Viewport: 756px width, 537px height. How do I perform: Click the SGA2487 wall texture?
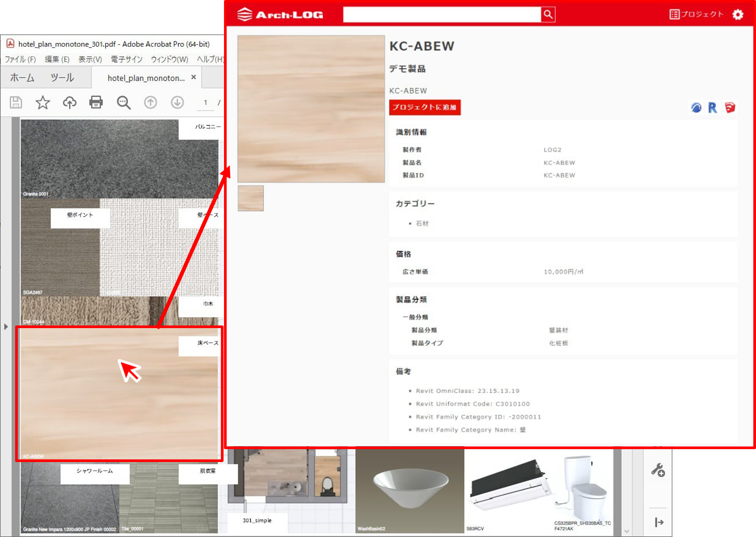click(60, 247)
